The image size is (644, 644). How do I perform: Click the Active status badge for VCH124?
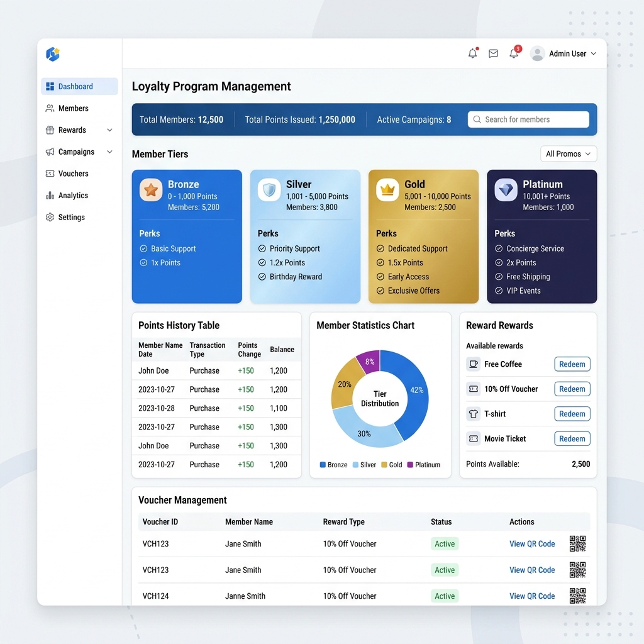click(445, 596)
